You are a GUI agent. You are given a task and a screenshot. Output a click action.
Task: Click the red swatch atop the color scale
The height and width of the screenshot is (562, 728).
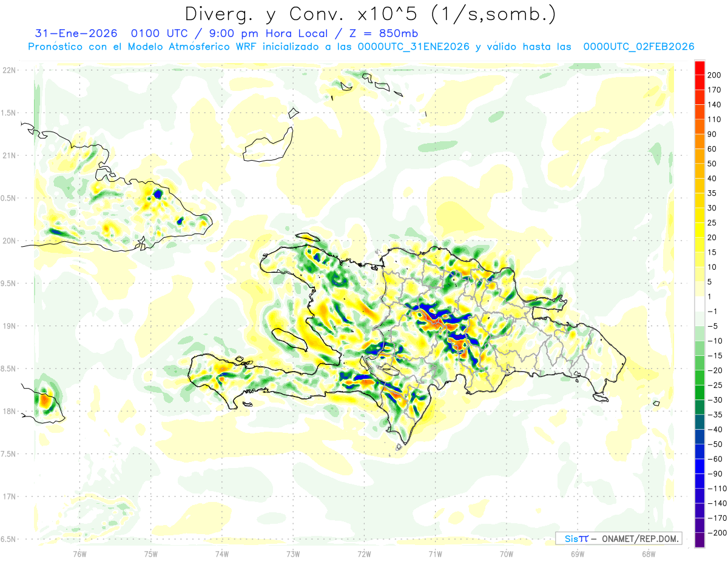pyautogui.click(x=700, y=68)
